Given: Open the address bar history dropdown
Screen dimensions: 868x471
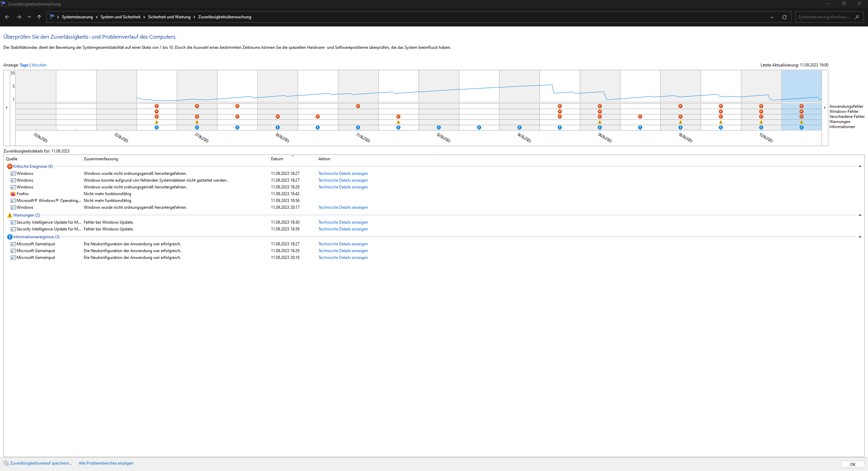Looking at the screenshot, I should [772, 17].
